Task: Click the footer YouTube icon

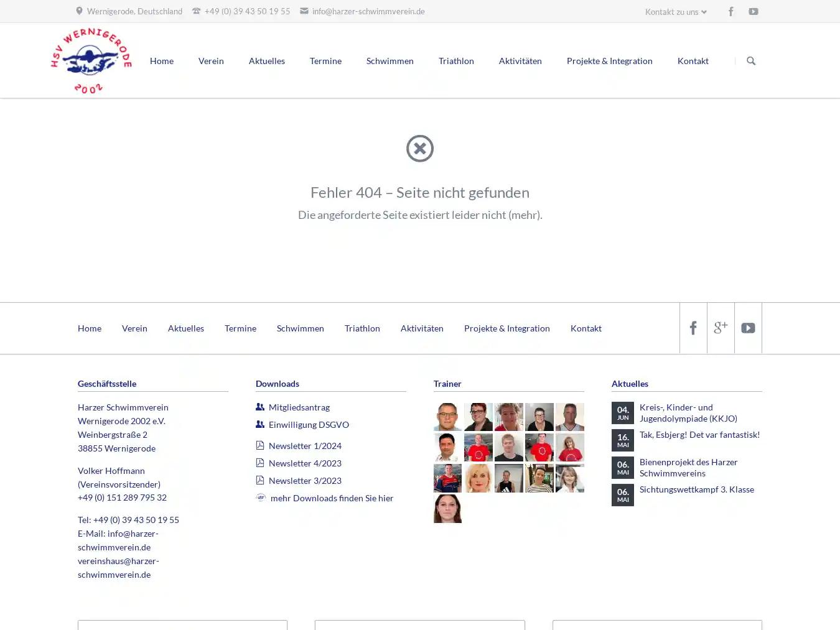Action: [x=748, y=328]
